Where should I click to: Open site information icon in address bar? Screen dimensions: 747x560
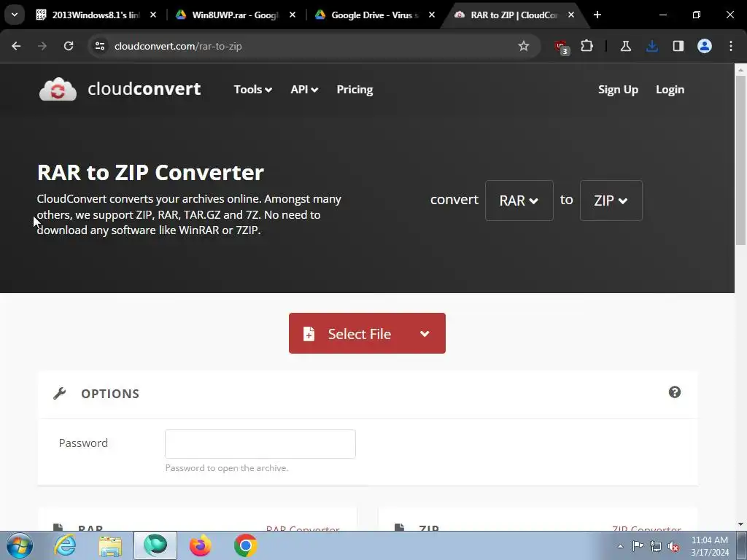(100, 46)
